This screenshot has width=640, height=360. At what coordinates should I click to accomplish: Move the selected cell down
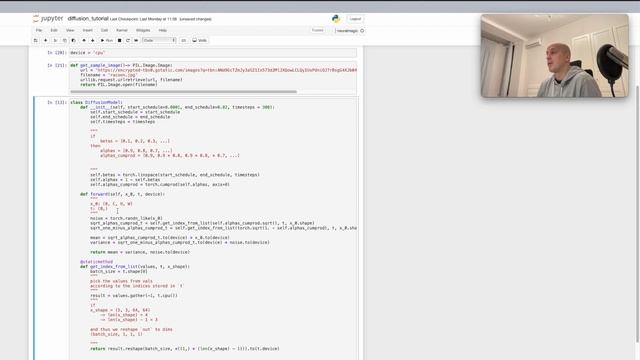[93, 40]
